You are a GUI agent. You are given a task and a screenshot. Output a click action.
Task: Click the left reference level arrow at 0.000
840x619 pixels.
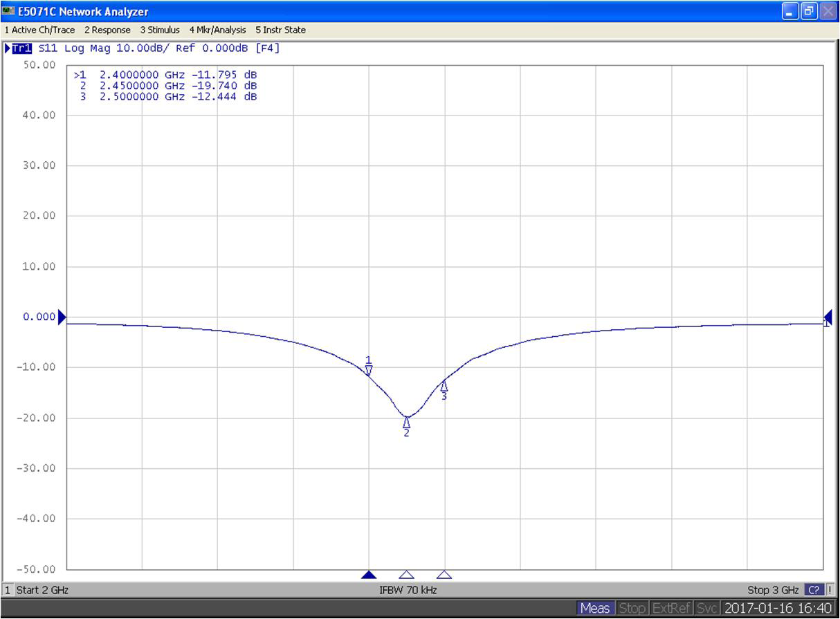[x=62, y=317]
